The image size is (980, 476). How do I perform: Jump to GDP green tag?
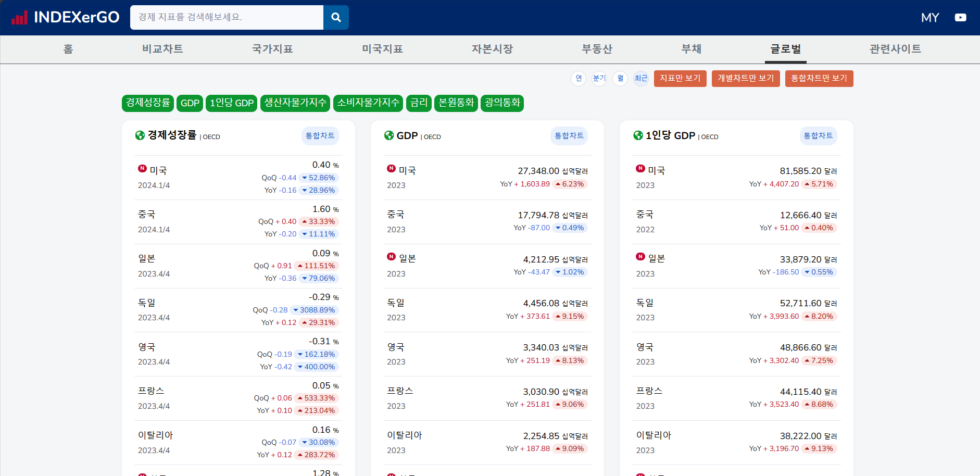point(190,103)
